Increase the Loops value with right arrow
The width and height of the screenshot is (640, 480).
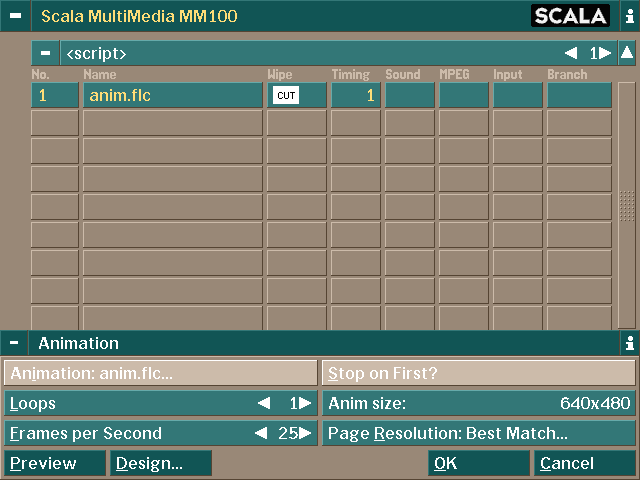306,404
